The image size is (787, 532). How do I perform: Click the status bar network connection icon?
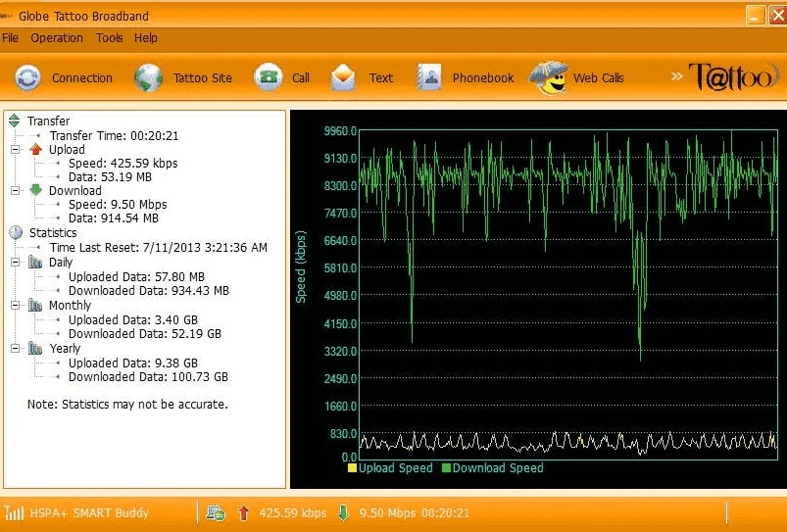tap(216, 513)
